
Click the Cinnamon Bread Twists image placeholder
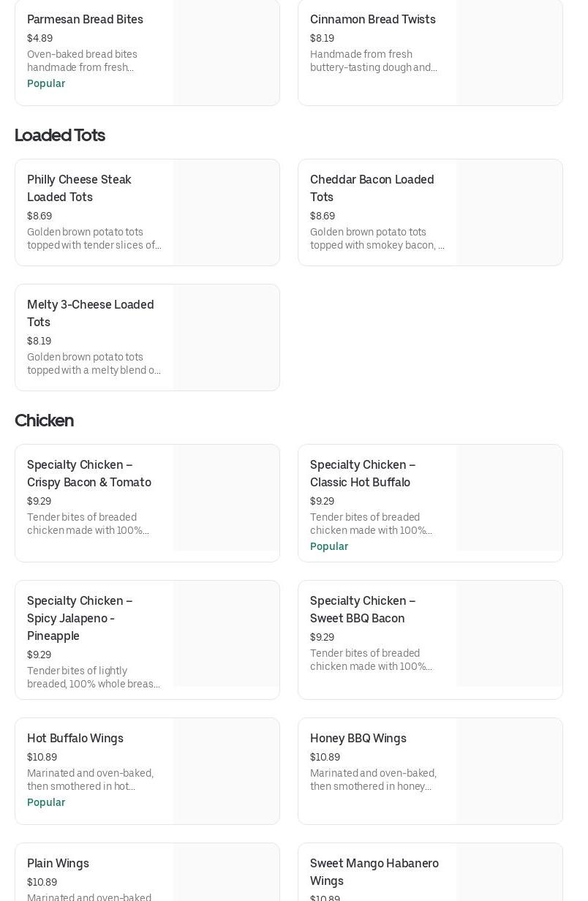click(509, 51)
